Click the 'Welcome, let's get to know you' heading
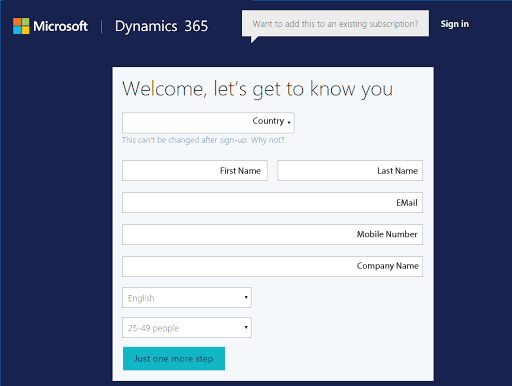The width and height of the screenshot is (512, 386). (x=257, y=89)
